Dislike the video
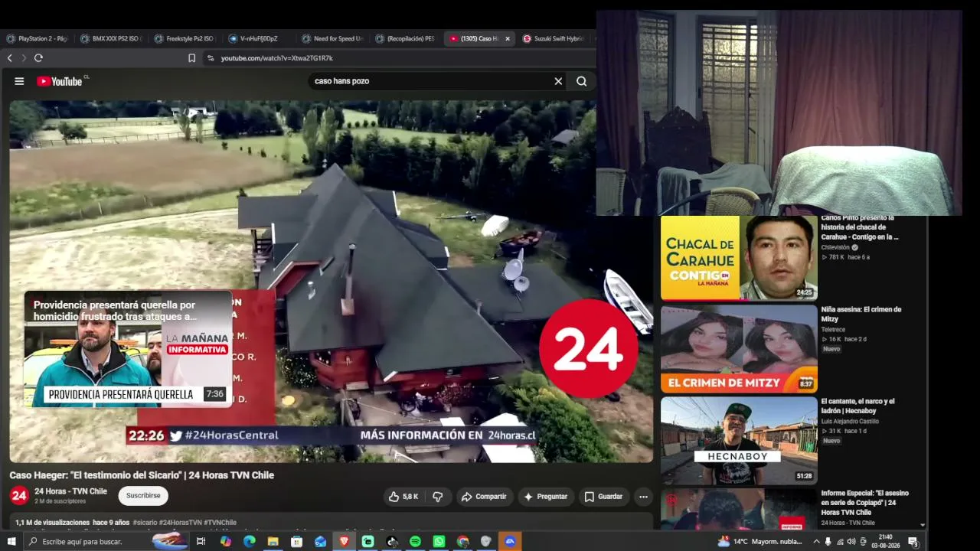The height and width of the screenshot is (551, 980). 438,497
